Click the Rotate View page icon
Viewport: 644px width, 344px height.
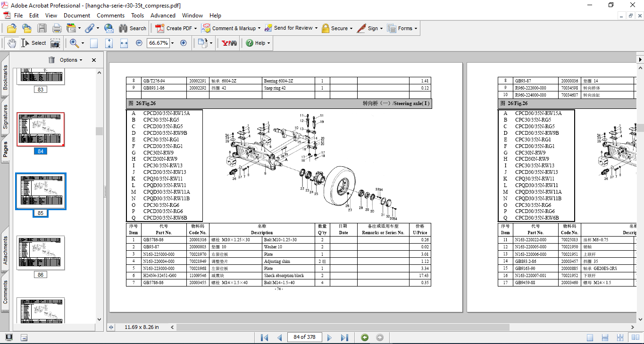coord(202,43)
